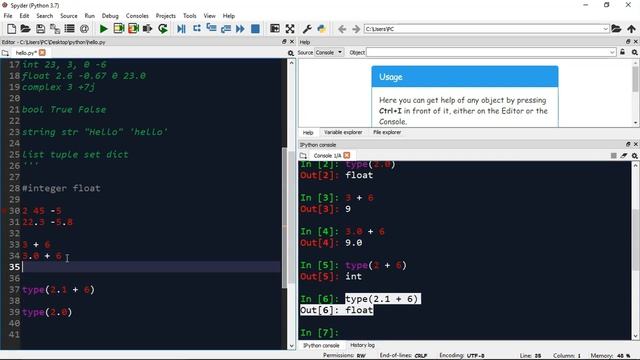Maximize current pane icon
This screenshot has height=360, width=640.
click(x=275, y=29)
